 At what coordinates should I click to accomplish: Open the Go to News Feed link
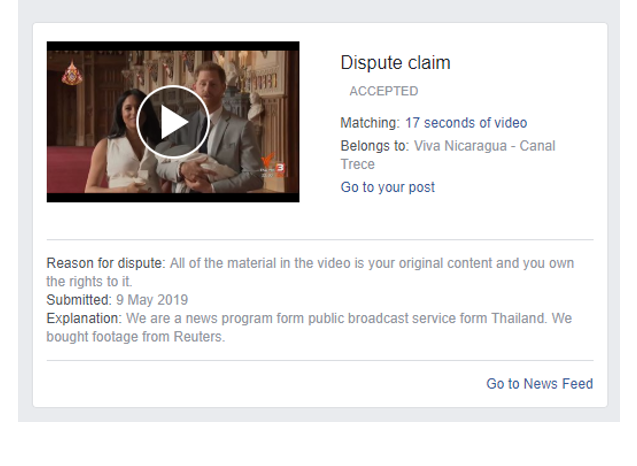(x=540, y=384)
